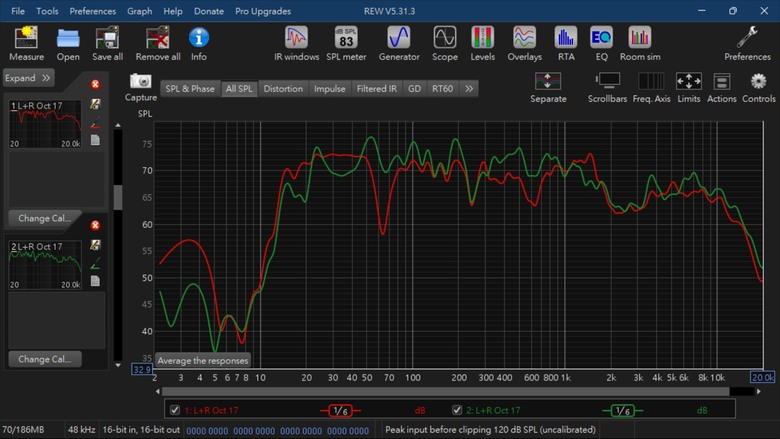Image resolution: width=780 pixels, height=439 pixels.
Task: Open document icon for measurement 1
Action: point(95,140)
